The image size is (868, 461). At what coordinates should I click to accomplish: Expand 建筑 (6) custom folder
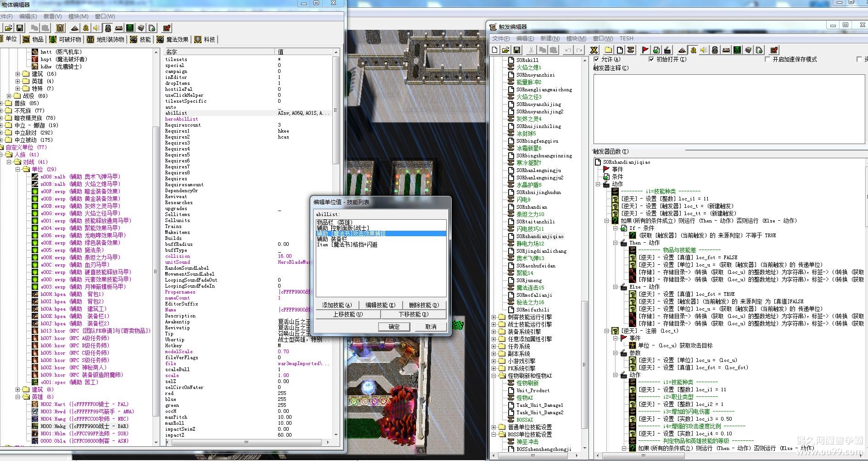click(18, 389)
